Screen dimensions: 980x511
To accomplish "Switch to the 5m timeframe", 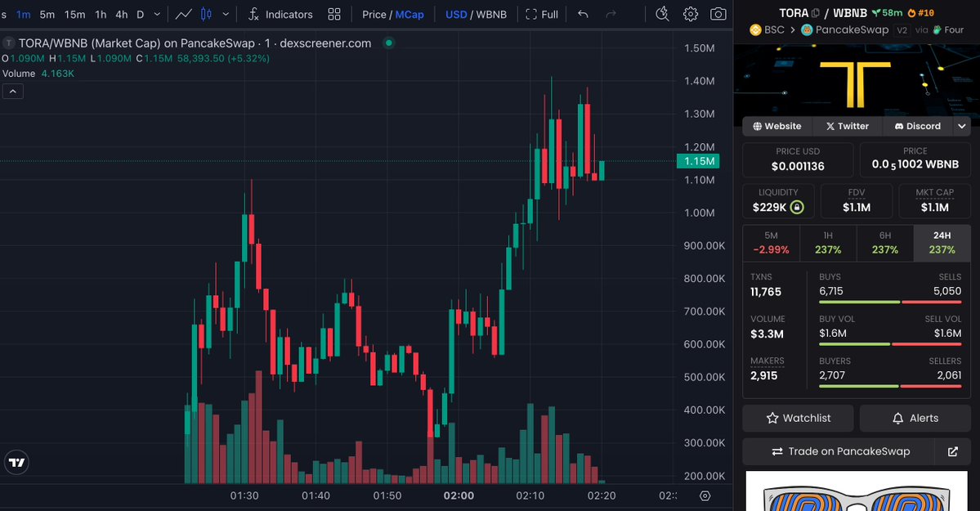I will 47,14.
